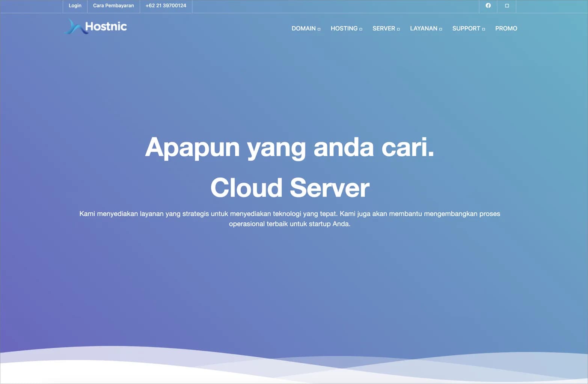Select HOSTING in the navigation bar

344,28
